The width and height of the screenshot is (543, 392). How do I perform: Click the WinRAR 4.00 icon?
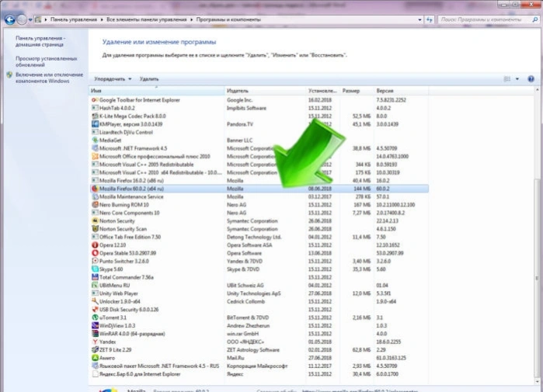tap(95, 334)
